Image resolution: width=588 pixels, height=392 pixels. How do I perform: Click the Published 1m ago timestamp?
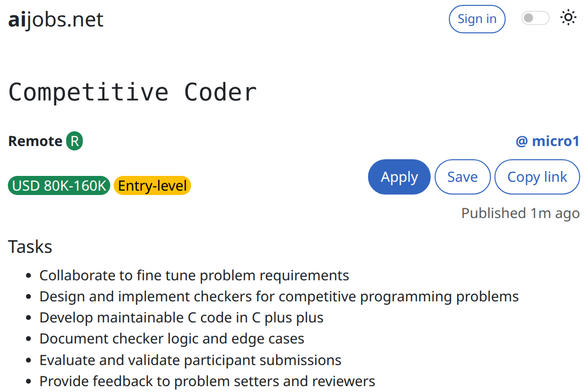[x=520, y=213]
